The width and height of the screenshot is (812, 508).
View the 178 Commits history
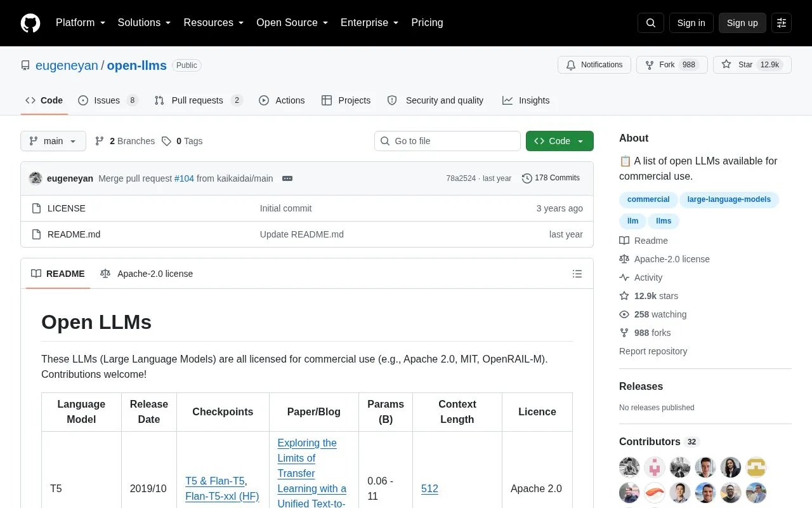[x=551, y=178]
